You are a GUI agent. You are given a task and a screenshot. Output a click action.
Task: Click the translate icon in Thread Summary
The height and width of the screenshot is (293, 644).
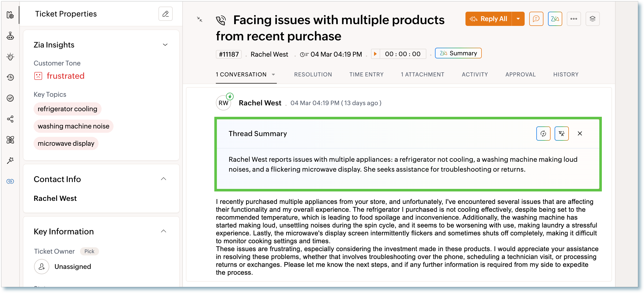coord(561,134)
